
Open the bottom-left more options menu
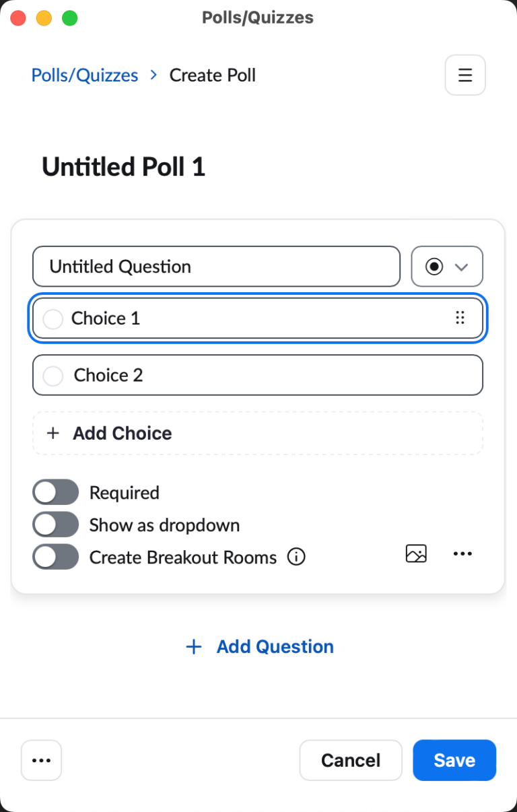(x=41, y=760)
